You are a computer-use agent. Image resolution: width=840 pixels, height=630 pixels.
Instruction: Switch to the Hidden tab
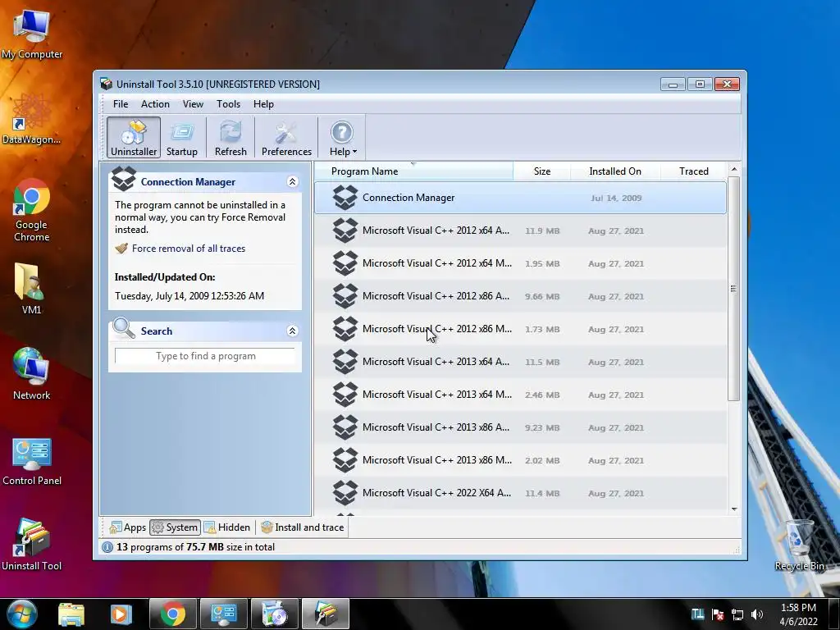coord(227,527)
